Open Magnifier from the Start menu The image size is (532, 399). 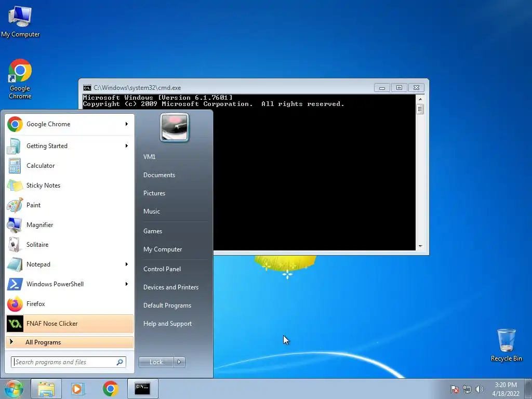click(x=70, y=224)
